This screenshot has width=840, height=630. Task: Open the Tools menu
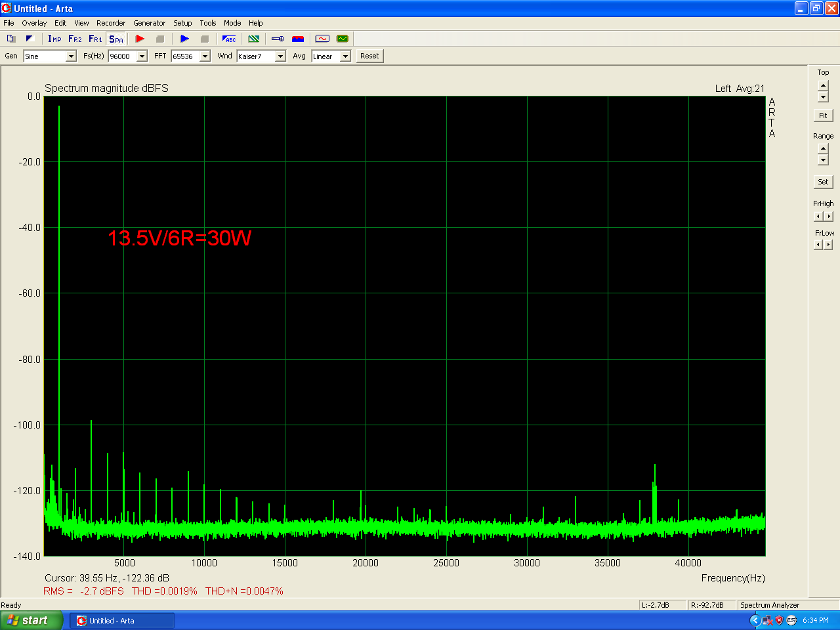(x=208, y=23)
